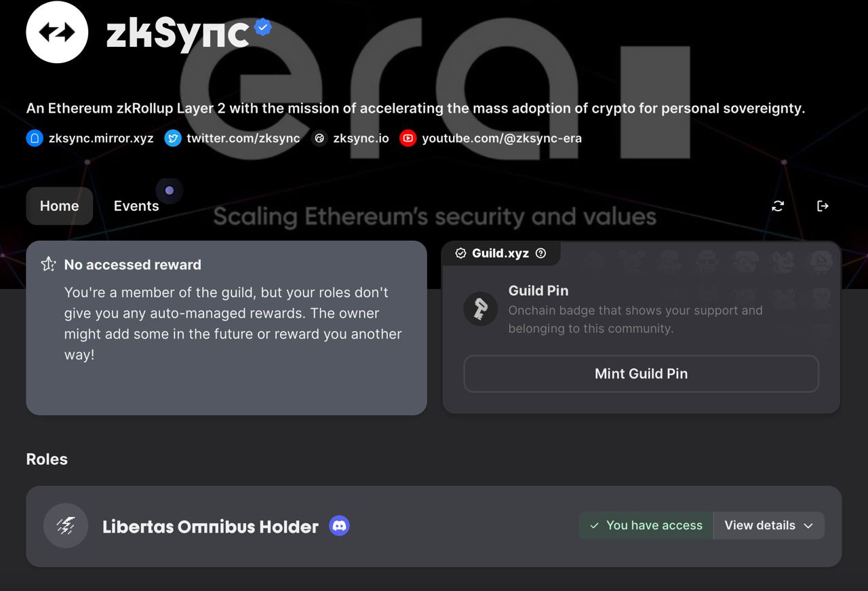Viewport: 868px width, 591px height.
Task: Click the star icon in No accessed reward
Action: point(48,264)
